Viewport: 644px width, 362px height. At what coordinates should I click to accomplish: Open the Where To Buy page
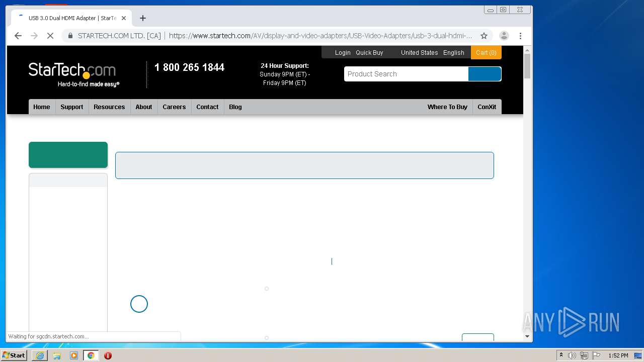click(447, 107)
